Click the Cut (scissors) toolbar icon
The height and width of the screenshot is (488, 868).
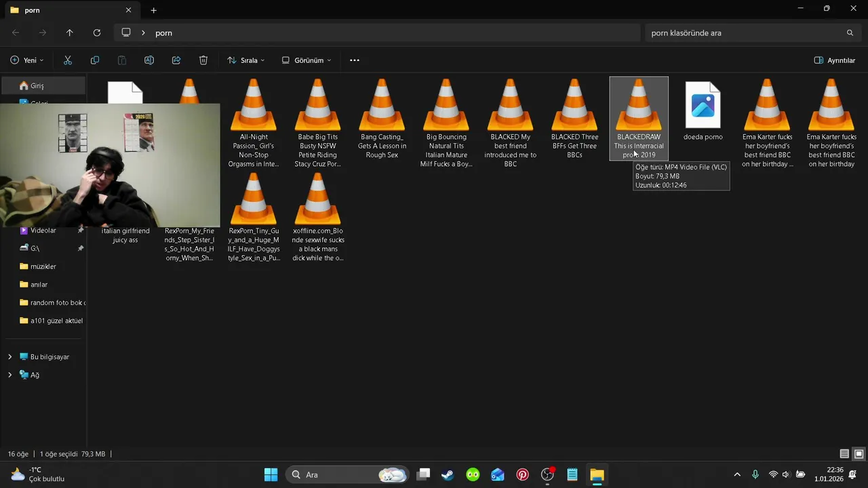(x=68, y=60)
